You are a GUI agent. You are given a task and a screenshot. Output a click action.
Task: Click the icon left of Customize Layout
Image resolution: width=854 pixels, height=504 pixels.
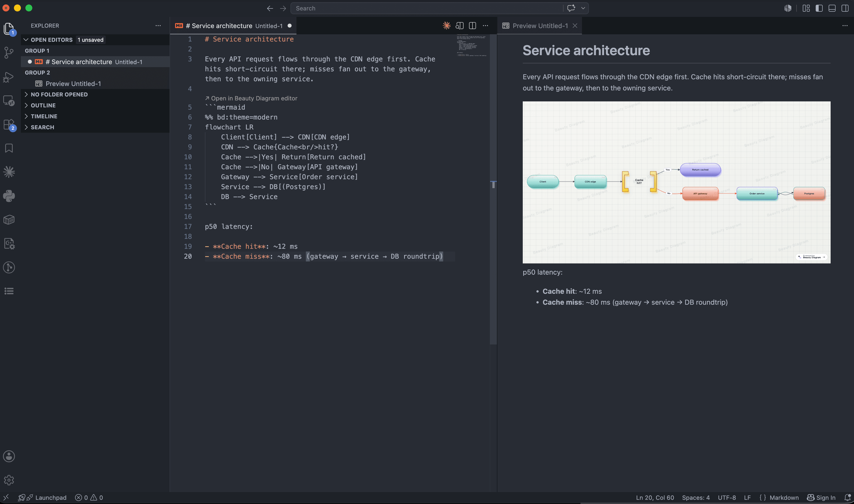click(x=788, y=8)
